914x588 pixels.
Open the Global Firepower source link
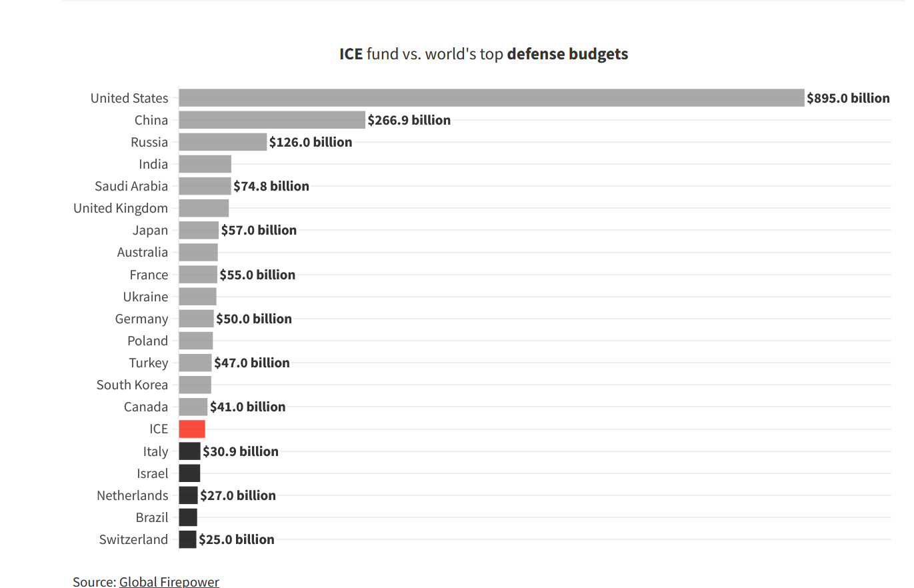pyautogui.click(x=169, y=581)
